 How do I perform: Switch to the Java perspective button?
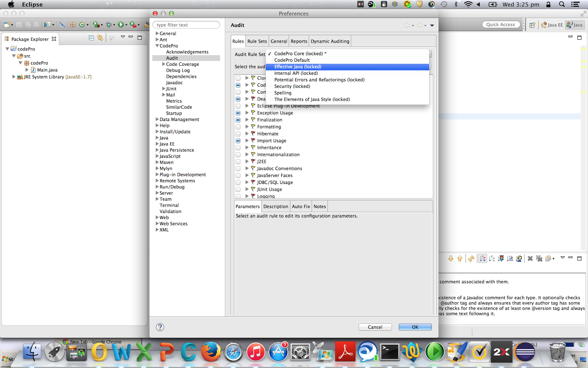[x=575, y=25]
